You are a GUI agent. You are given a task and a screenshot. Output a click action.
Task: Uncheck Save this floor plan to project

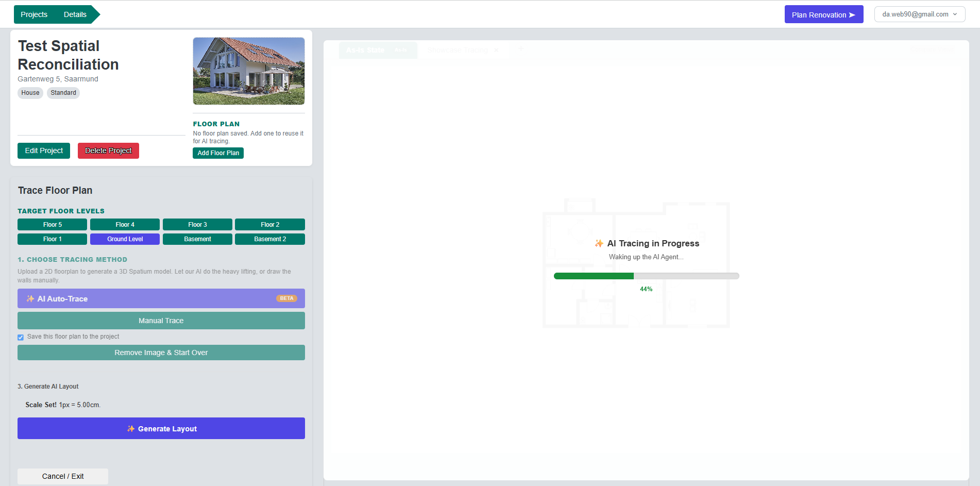[21, 337]
